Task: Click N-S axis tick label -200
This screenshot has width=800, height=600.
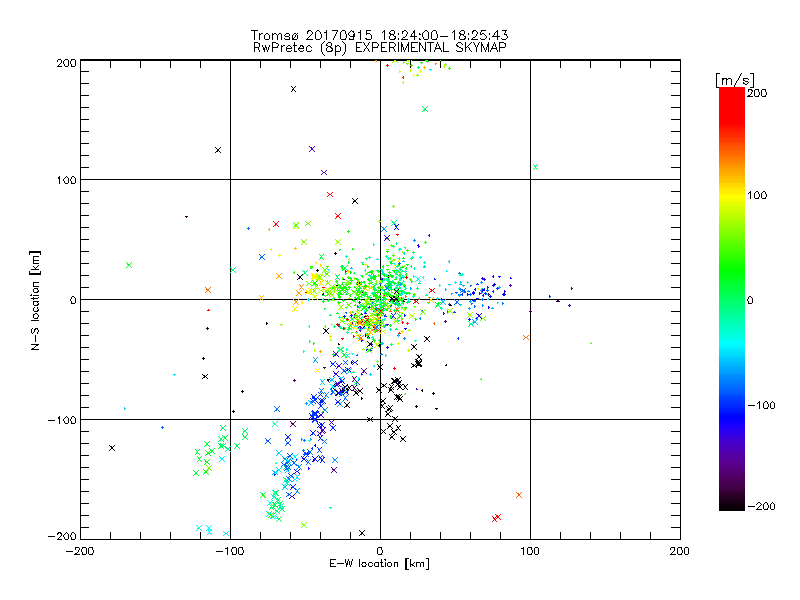Action: click(62, 536)
